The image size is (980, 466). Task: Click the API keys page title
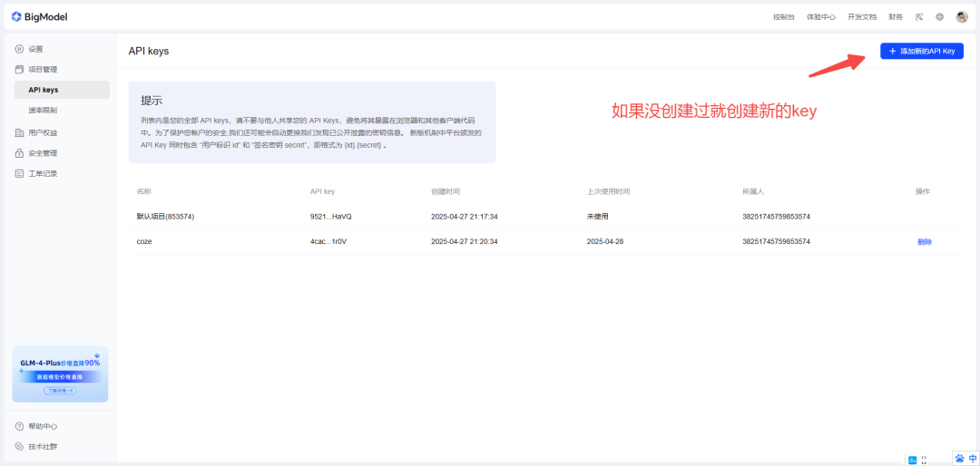pos(149,51)
